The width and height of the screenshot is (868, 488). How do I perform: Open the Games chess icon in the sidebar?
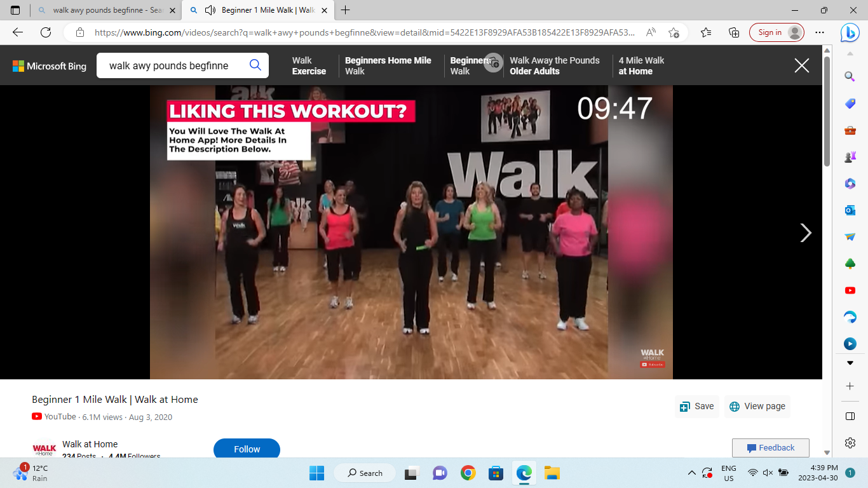coord(850,156)
